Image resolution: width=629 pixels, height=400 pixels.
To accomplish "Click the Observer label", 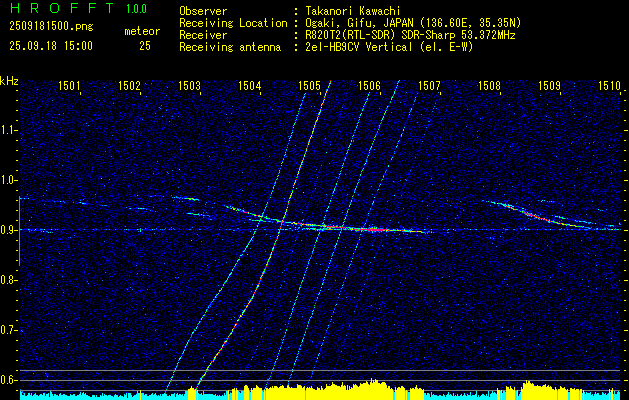I will click(203, 11).
